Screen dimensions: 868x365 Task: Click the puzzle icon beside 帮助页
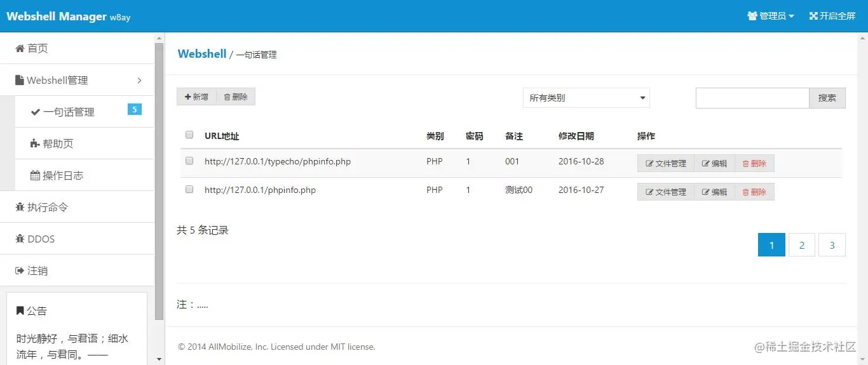(x=35, y=143)
